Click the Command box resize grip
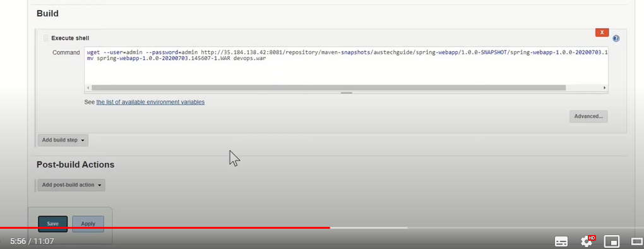The image size is (644, 249). click(346, 93)
